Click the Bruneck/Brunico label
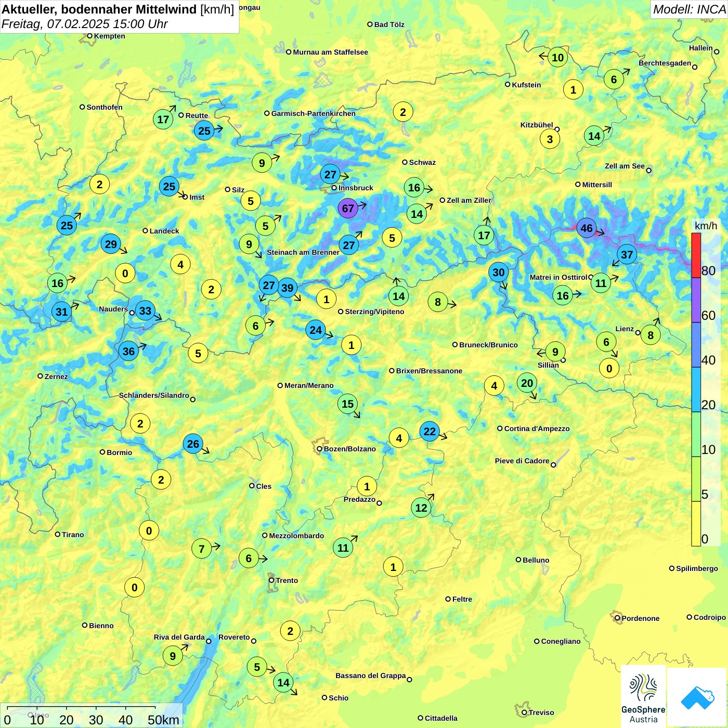The height and width of the screenshot is (728, 728). (x=488, y=345)
